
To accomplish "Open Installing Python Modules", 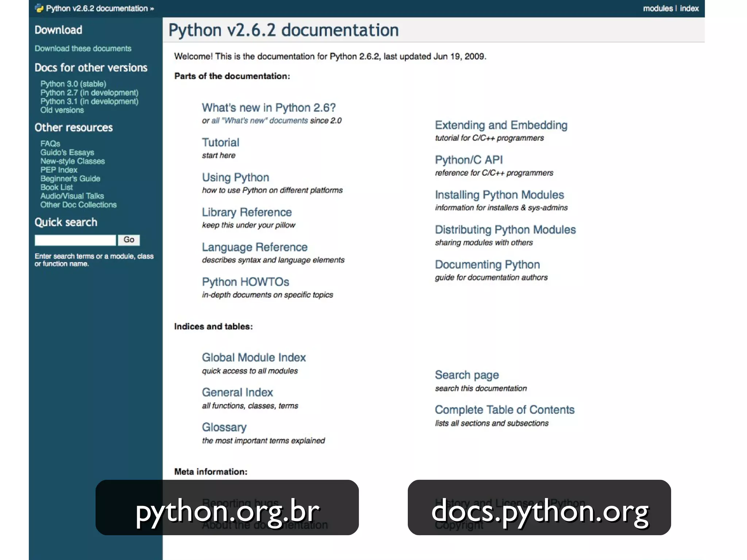I will pos(499,195).
